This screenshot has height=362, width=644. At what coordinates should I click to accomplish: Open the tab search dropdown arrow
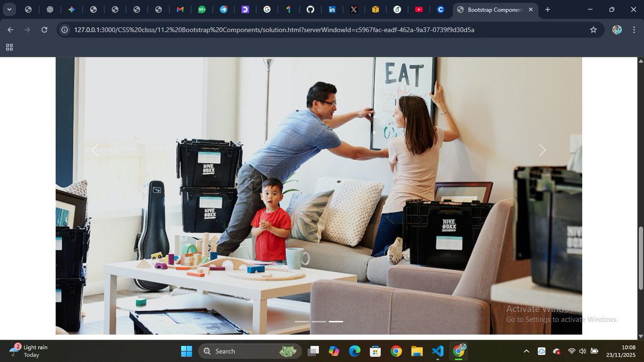9,10
